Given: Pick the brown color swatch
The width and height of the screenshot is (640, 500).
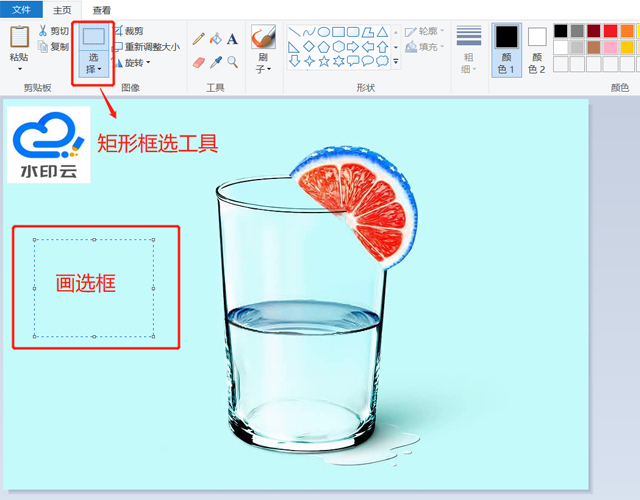Looking at the screenshot, I should pyautogui.click(x=594, y=47).
